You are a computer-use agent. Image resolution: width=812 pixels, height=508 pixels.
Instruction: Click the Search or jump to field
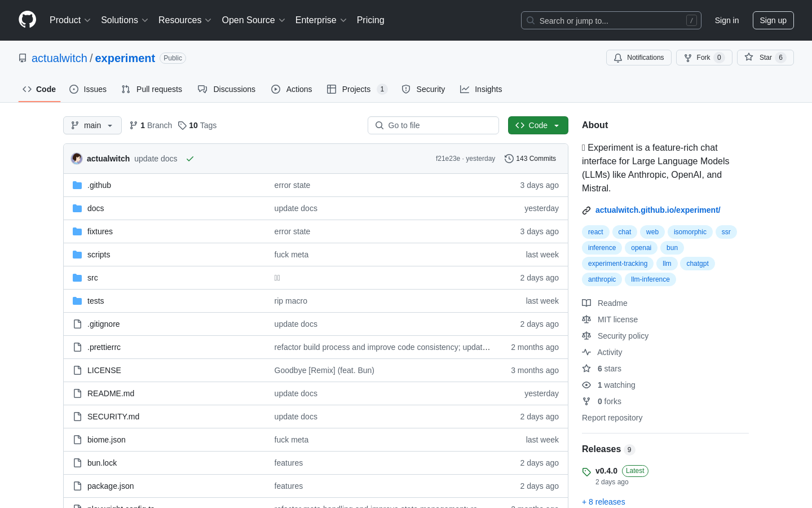(611, 20)
